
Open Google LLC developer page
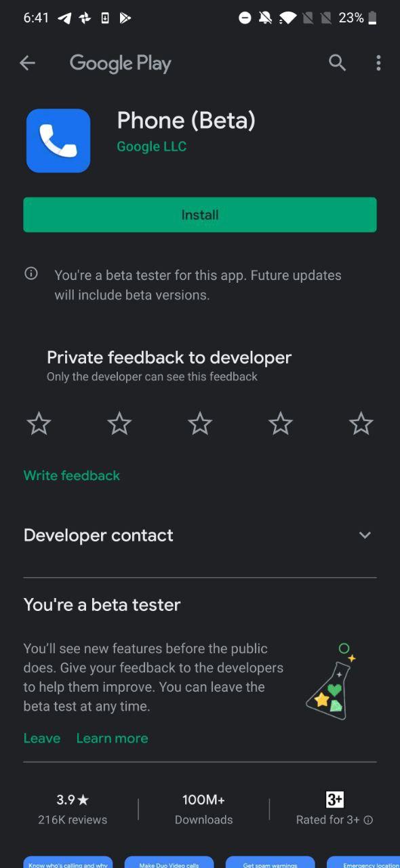click(x=151, y=146)
